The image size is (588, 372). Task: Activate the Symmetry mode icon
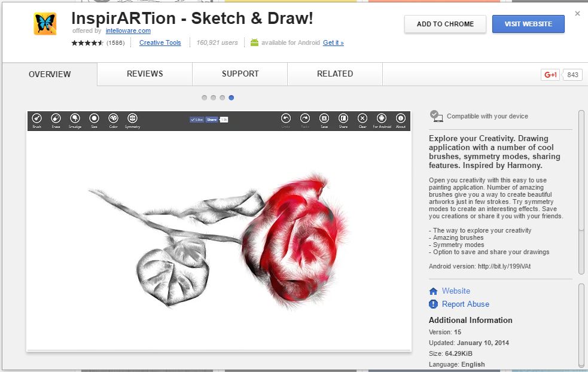click(132, 118)
